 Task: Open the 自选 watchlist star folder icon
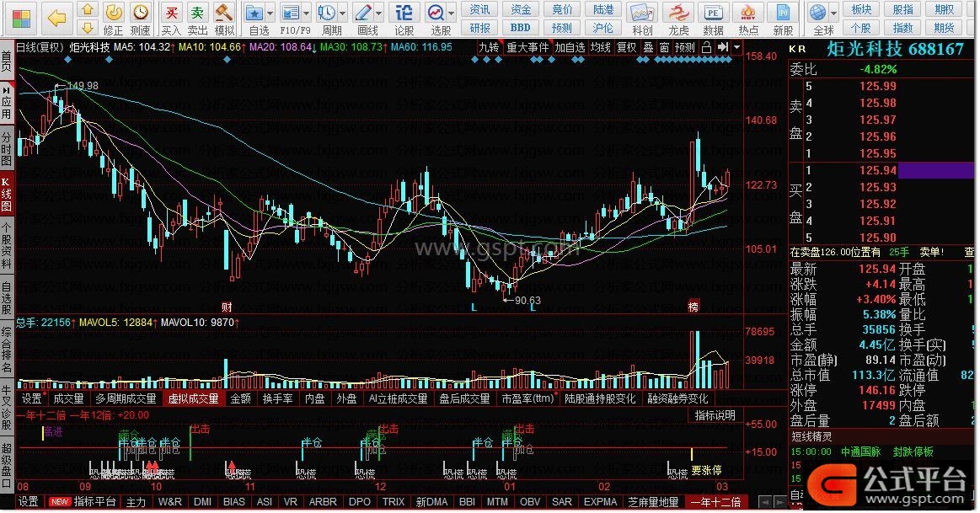pos(254,13)
